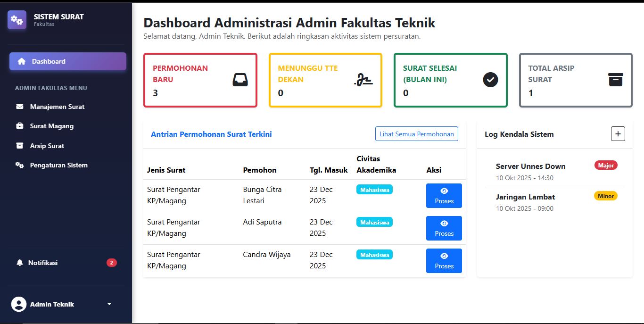The image size is (644, 324).
Task: Click the checkmark icon in Surat Selesai card
Action: pos(490,80)
